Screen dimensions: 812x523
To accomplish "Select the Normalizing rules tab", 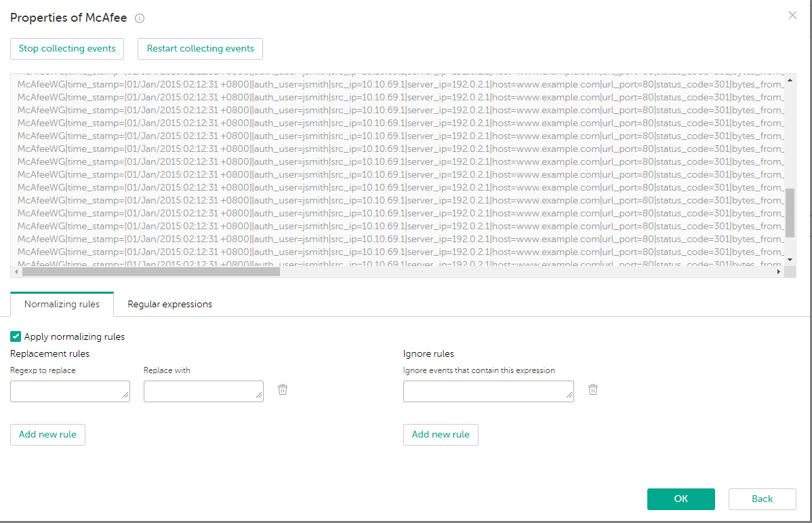I will click(62, 304).
